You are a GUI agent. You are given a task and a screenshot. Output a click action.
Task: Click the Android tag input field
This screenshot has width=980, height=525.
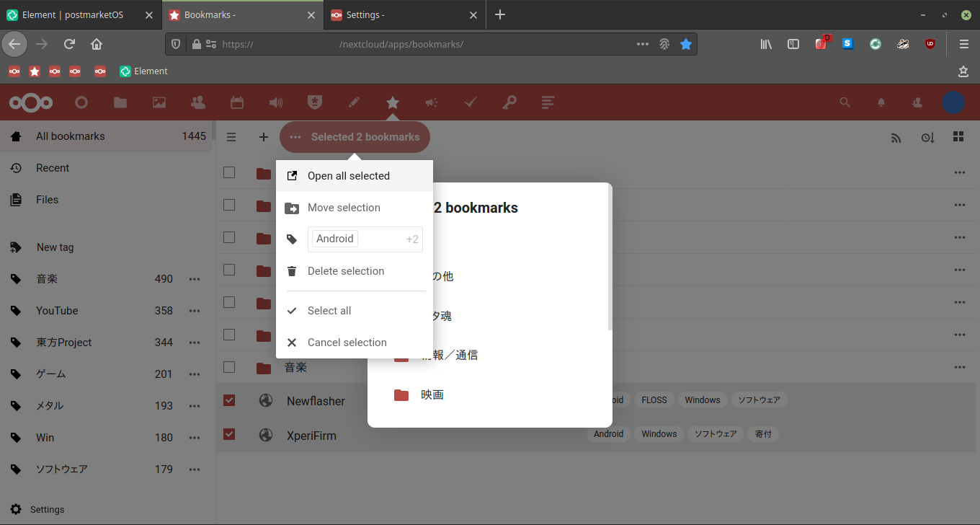334,239
